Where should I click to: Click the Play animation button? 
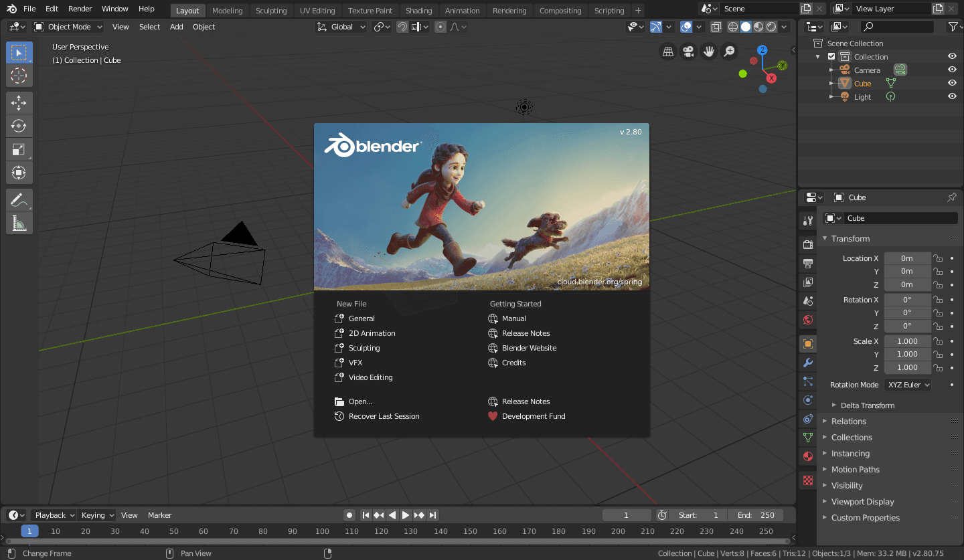point(406,515)
